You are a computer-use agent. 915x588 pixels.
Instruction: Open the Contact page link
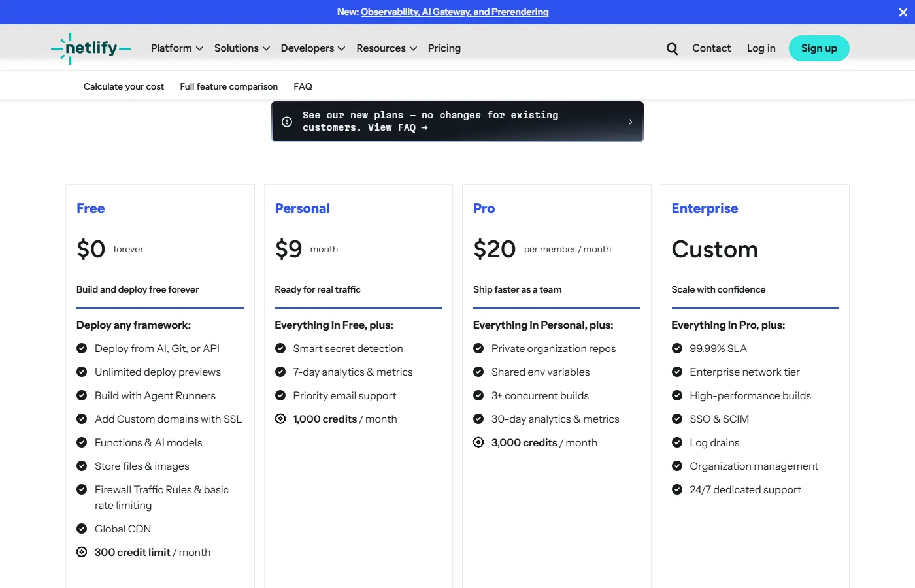(712, 48)
